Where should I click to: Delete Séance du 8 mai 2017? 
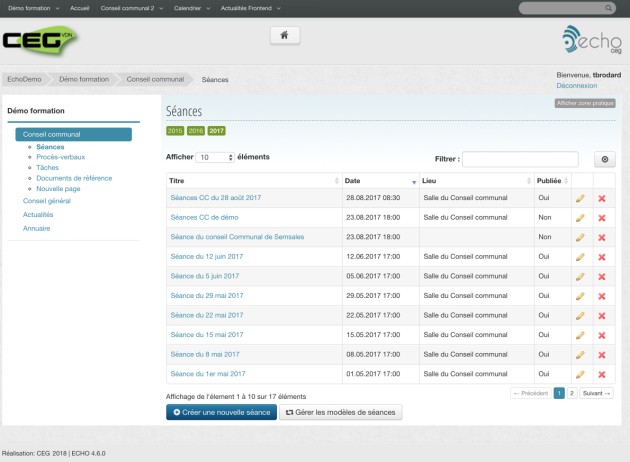pyautogui.click(x=601, y=355)
